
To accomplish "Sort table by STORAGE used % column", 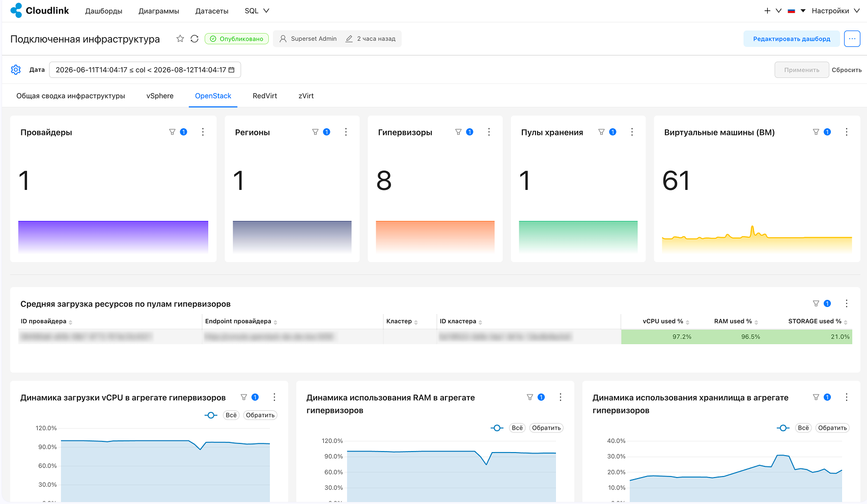I will 818,321.
